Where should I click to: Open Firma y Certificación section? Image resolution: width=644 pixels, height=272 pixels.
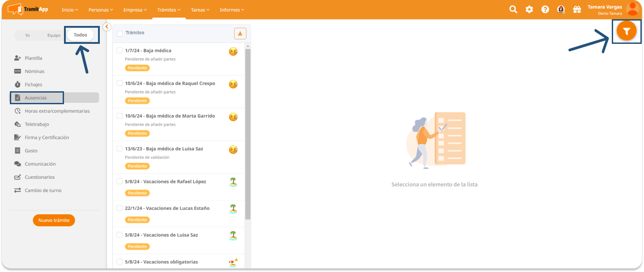coord(47,137)
